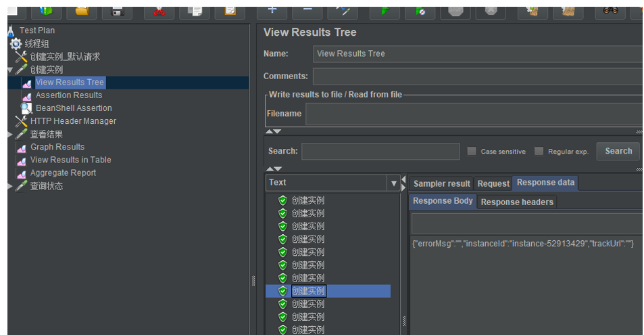
Task: Select the 线程组 thread group node
Action: tap(36, 43)
